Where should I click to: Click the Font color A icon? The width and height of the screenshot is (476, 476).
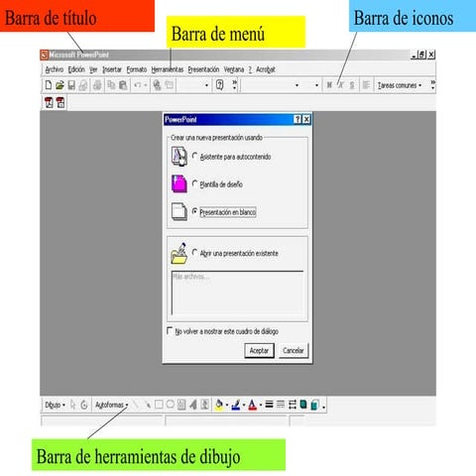(x=253, y=405)
